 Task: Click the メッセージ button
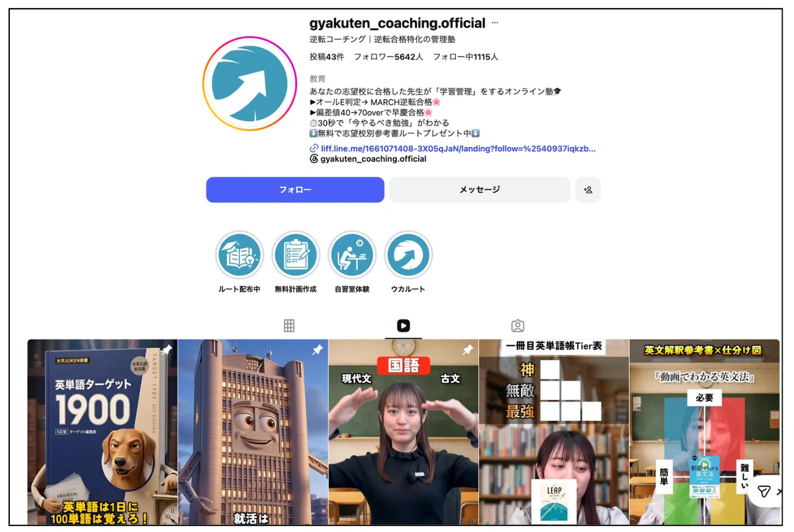(x=480, y=190)
